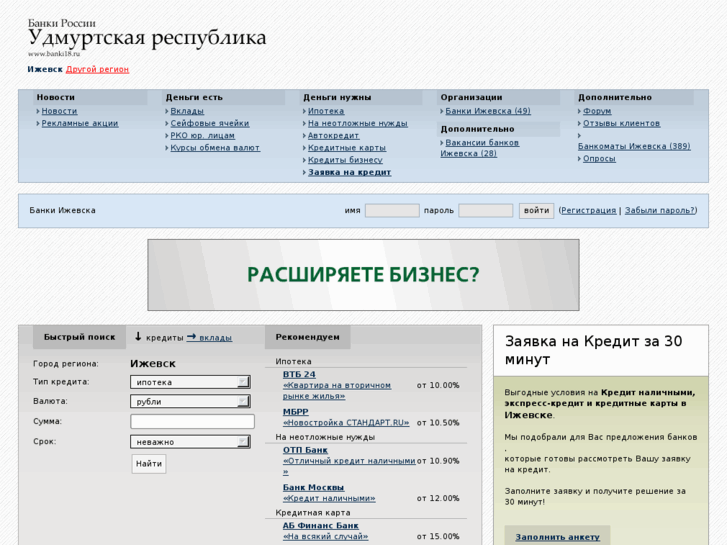The width and height of the screenshot is (727, 545).
Task: Focus the Сумма input field
Action: click(192, 422)
